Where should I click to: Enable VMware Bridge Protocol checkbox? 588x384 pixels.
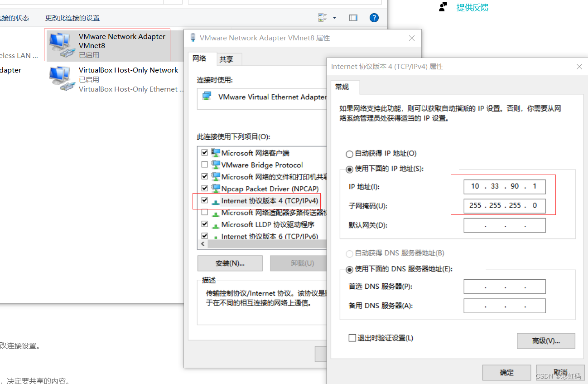point(205,165)
